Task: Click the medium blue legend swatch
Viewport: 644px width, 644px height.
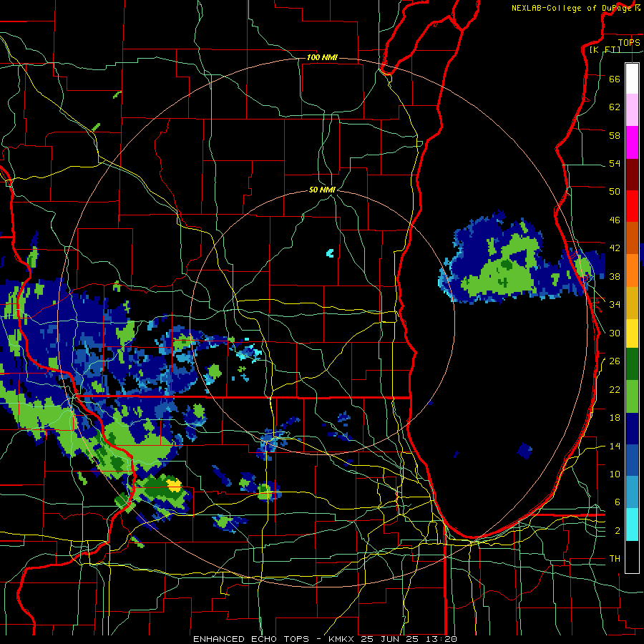Action: pos(632,461)
